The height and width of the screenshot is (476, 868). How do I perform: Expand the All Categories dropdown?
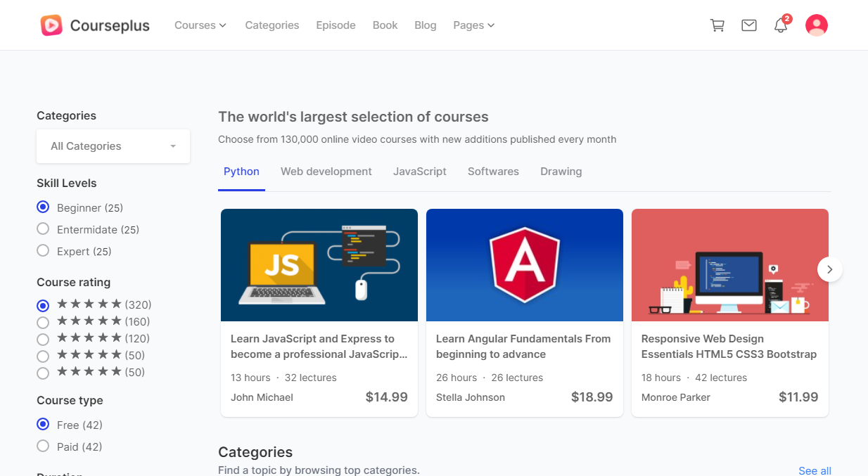tap(113, 146)
